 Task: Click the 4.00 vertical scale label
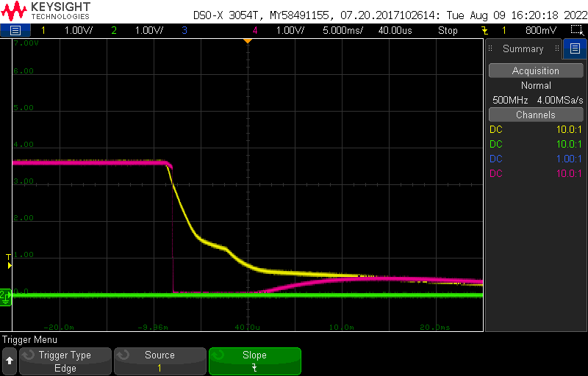(24, 144)
